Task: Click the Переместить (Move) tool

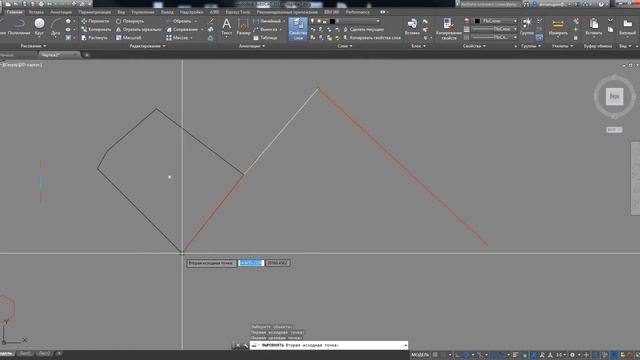Action: 95,21
